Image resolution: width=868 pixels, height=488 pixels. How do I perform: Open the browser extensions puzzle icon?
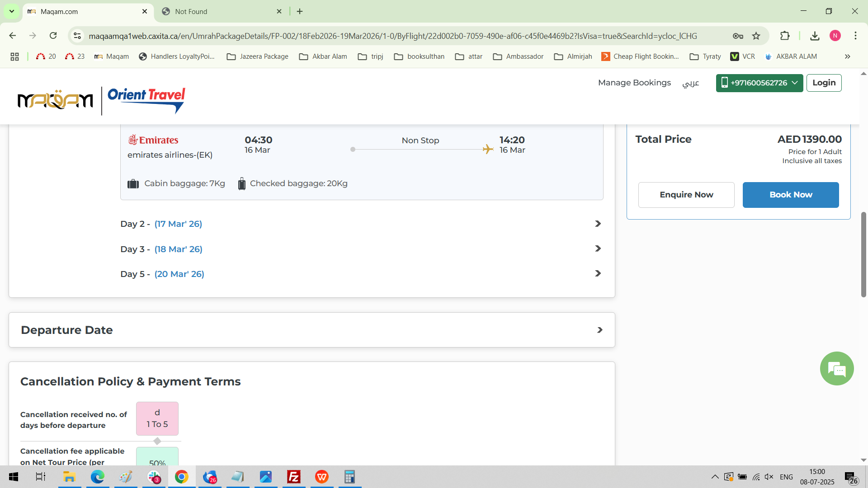click(785, 36)
